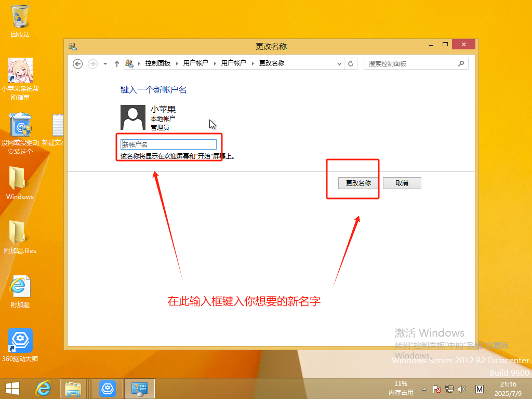532x399 pixels.
Task: Maximize the 更改名称 window
Action: [445, 45]
